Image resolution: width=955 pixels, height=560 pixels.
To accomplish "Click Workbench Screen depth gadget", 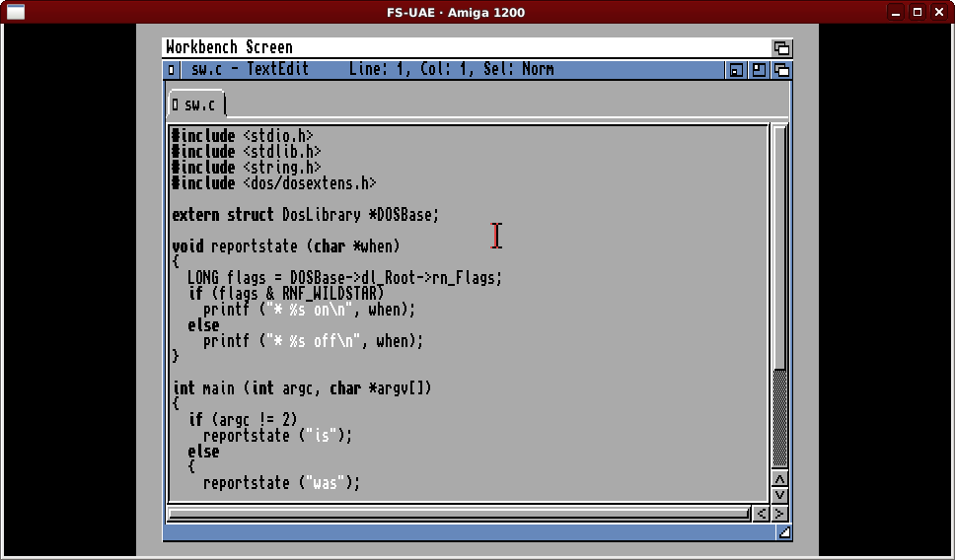I will click(781, 47).
